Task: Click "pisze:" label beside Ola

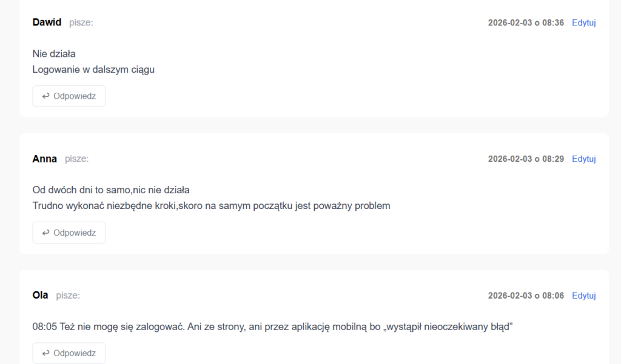Action: tap(68, 296)
